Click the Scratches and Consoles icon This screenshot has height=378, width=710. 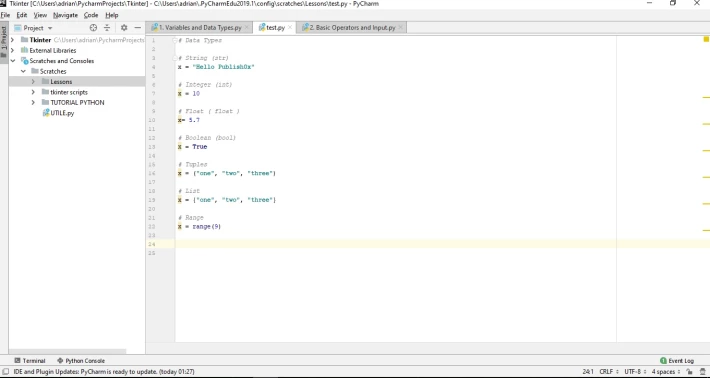coord(24,61)
